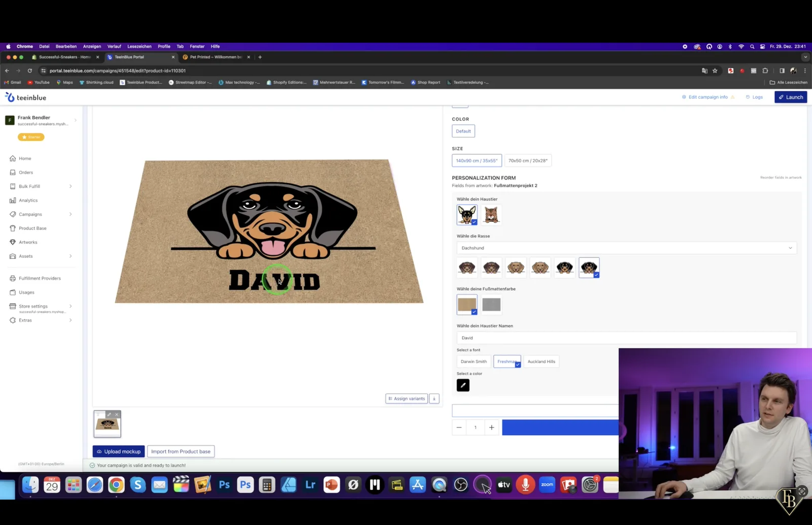Screen dimensions: 812x525
Task: Open the Product Base sidebar item
Action: [32, 228]
